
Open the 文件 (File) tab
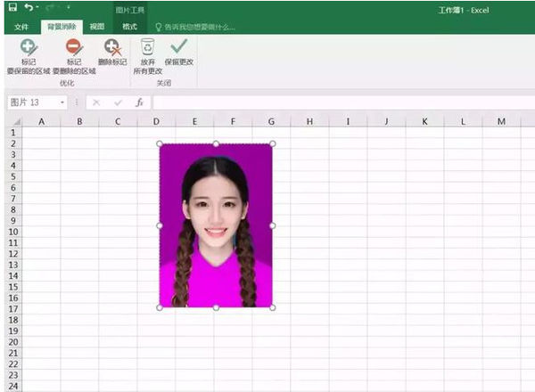point(21,27)
